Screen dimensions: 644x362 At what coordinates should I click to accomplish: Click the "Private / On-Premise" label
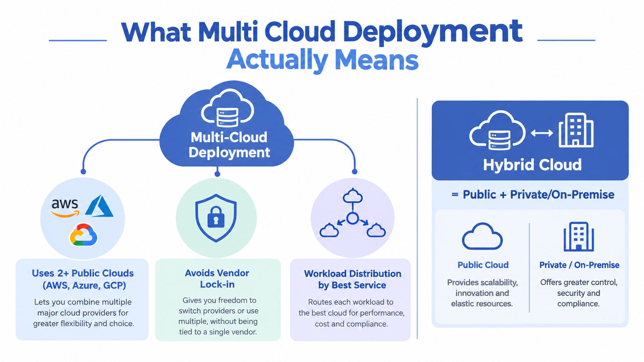pyautogui.click(x=579, y=265)
